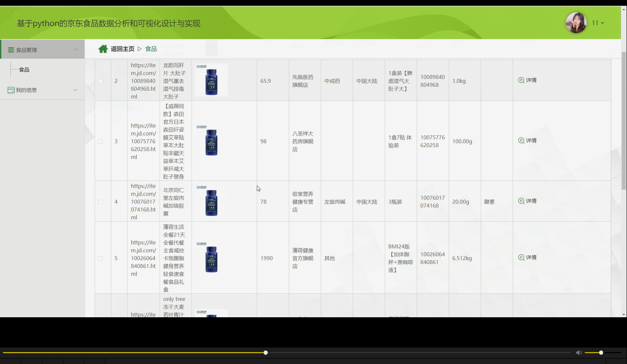Click the product bottle thumbnail on row 3
This screenshot has height=364, width=627.
tap(211, 142)
